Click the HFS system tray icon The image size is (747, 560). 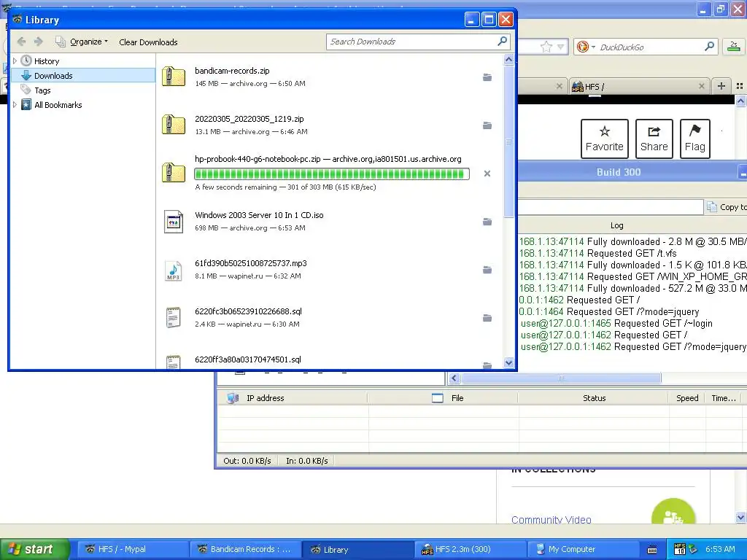click(680, 549)
